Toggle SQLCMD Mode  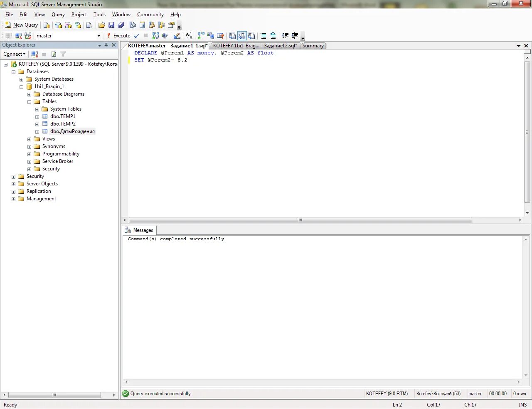click(220, 36)
